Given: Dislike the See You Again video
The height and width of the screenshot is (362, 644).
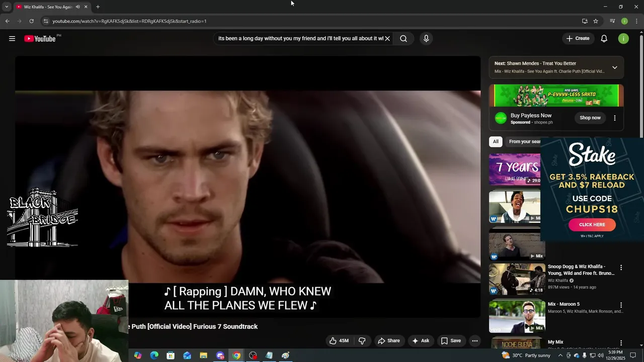Looking at the screenshot, I should (x=362, y=341).
